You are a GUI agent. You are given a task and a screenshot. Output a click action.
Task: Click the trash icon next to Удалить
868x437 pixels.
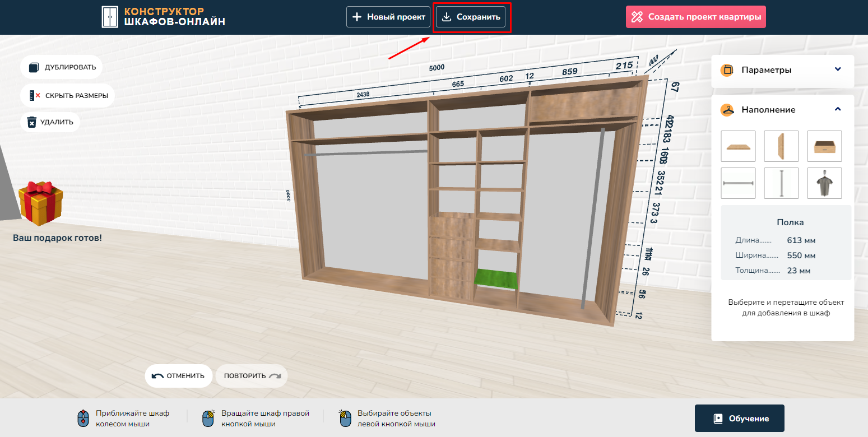pyautogui.click(x=32, y=122)
